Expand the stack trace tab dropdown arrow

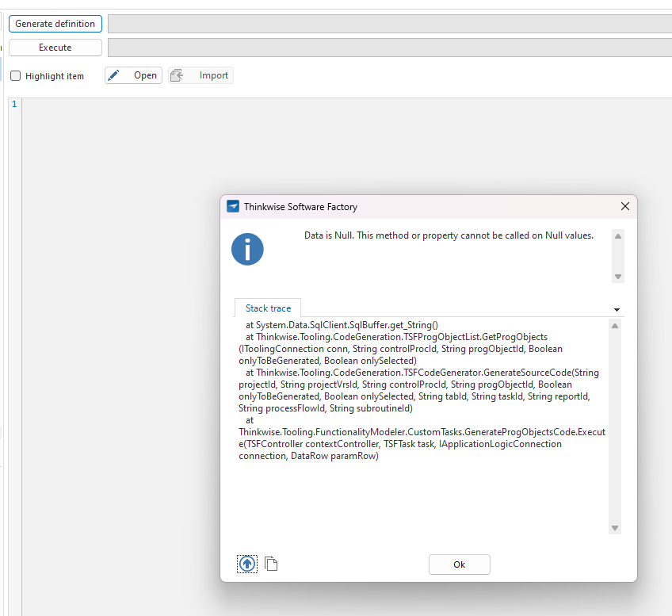click(x=617, y=309)
